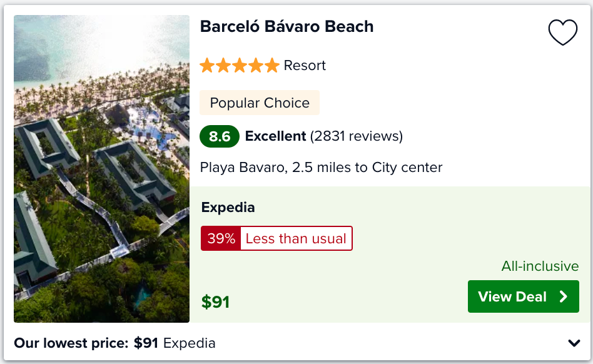
Task: Click the Less than usual label
Action: pos(296,238)
